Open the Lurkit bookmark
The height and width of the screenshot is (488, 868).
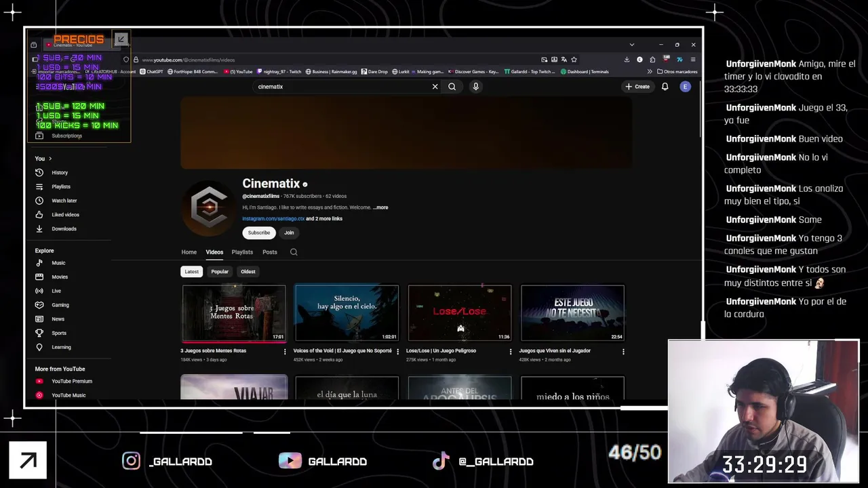click(x=401, y=72)
